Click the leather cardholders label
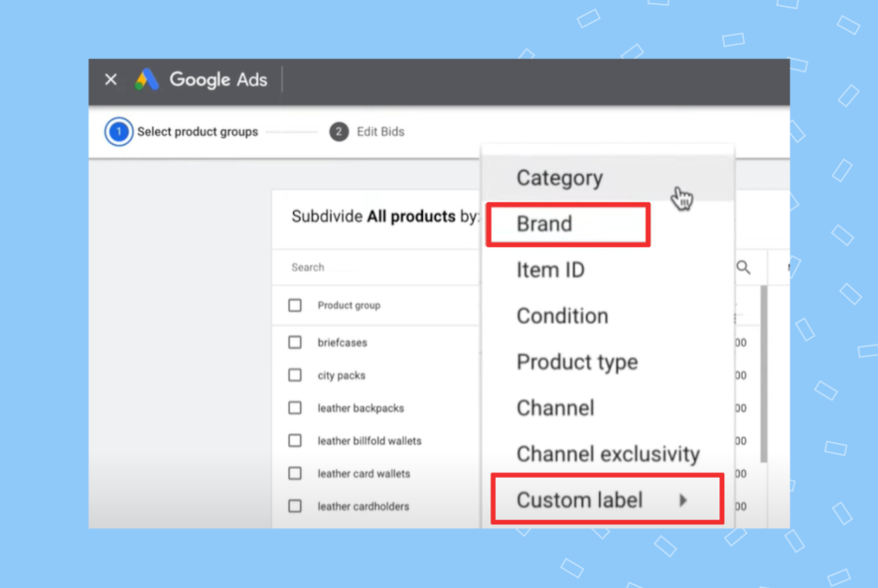This screenshot has height=588, width=878. tap(364, 506)
